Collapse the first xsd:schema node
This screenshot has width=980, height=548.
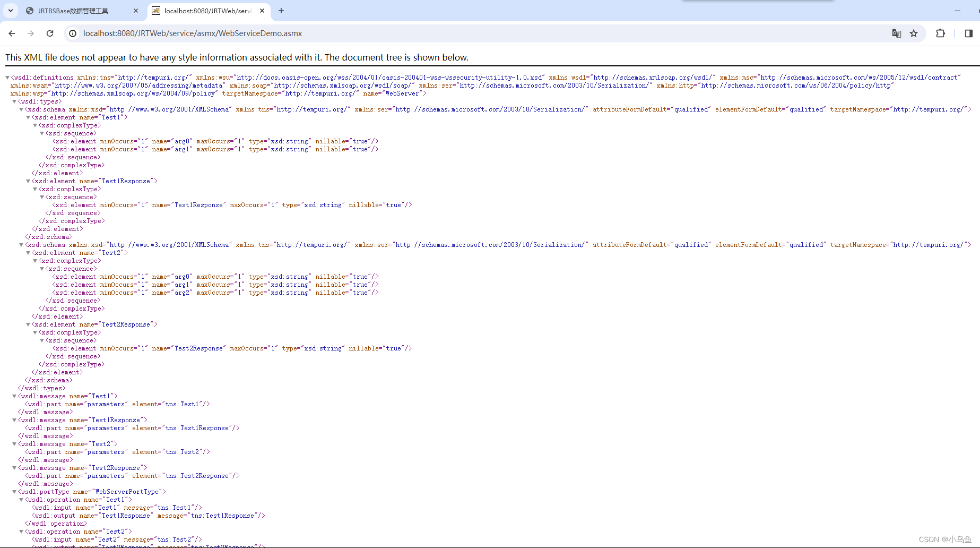(21, 109)
